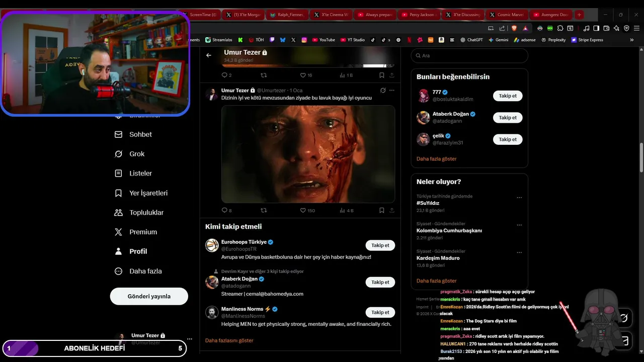Switch to the Avengers: Doo browser tab

(x=551, y=15)
